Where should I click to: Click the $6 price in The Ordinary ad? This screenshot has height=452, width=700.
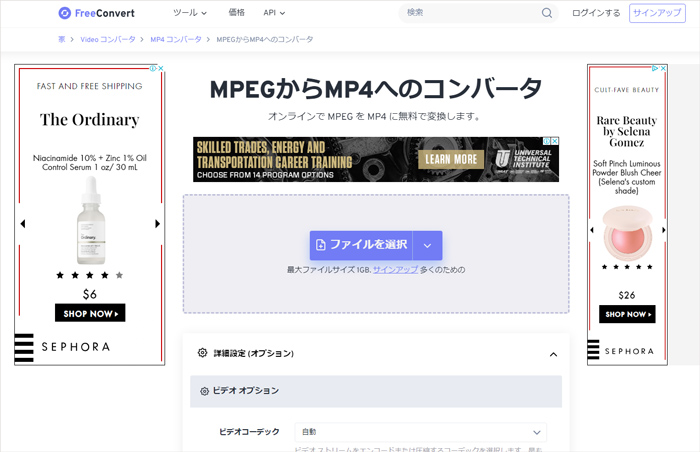[90, 294]
